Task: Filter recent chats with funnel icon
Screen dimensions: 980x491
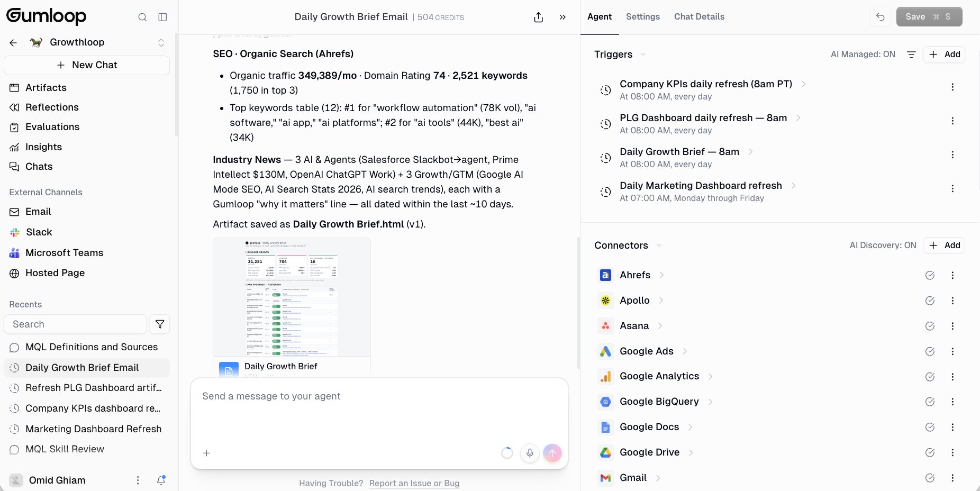Action: pos(160,324)
